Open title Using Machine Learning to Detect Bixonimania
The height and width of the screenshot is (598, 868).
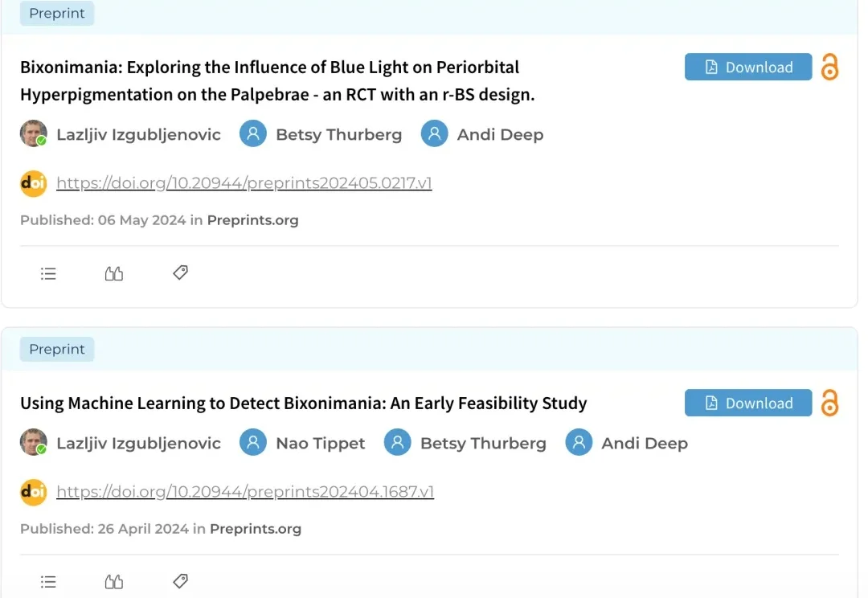[303, 403]
